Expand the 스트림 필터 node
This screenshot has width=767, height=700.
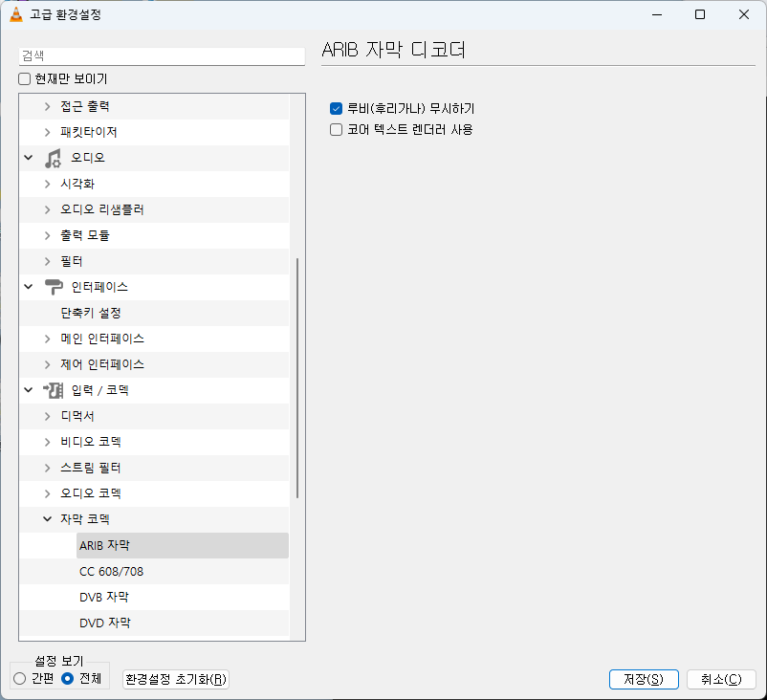point(48,468)
